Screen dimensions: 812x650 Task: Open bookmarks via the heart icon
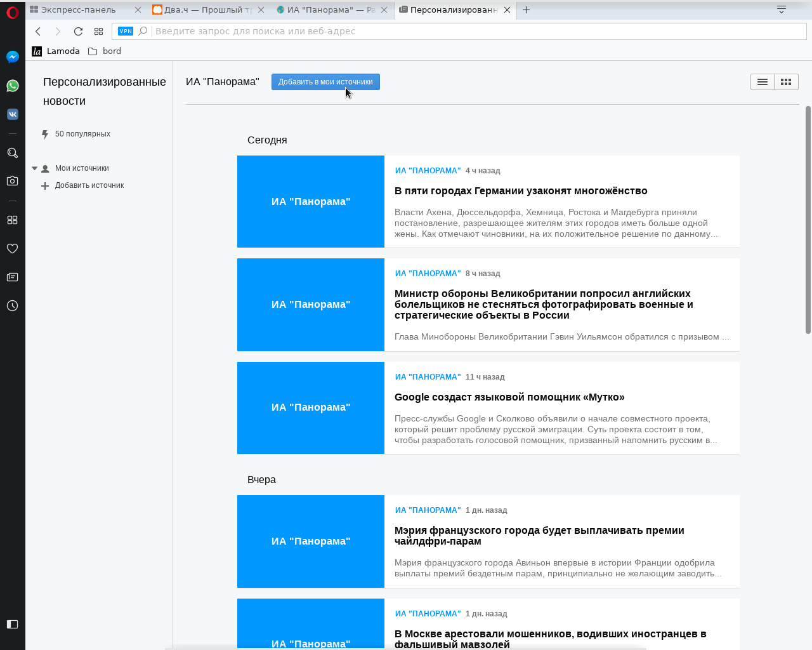point(13,248)
